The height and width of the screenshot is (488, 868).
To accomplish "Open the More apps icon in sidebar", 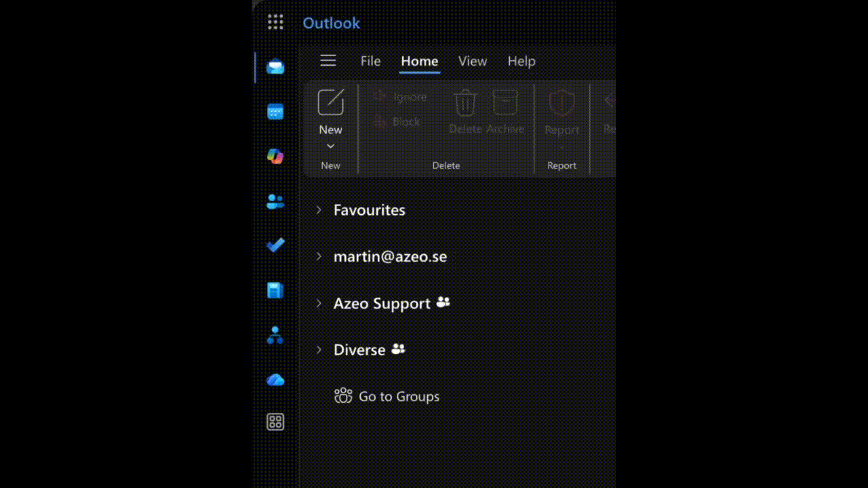I will point(275,422).
